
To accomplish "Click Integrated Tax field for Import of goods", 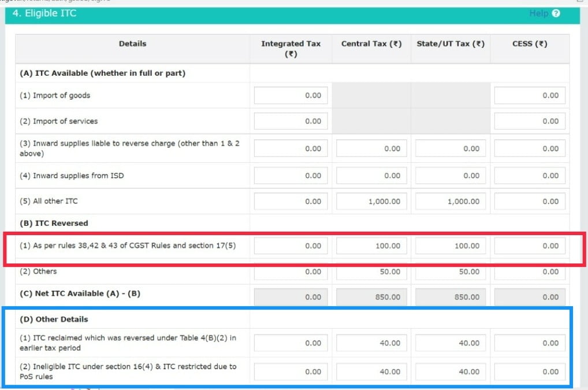I will click(291, 95).
